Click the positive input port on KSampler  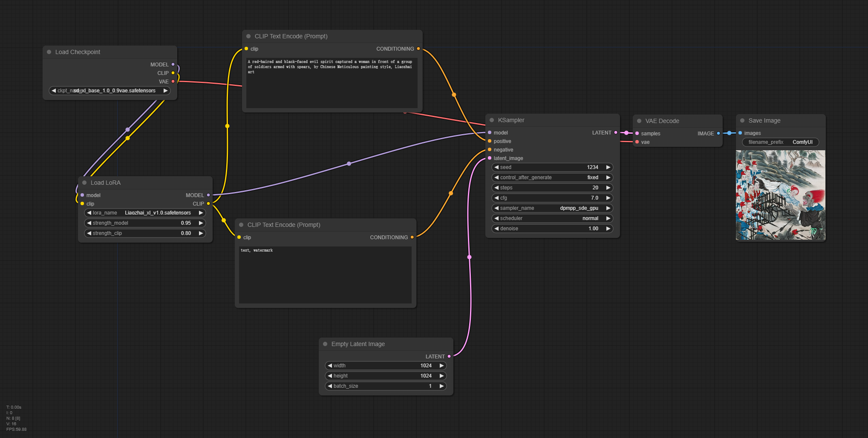(x=490, y=141)
